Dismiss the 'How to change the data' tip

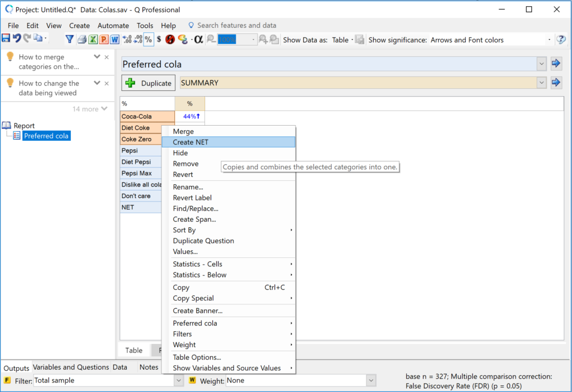coord(107,84)
